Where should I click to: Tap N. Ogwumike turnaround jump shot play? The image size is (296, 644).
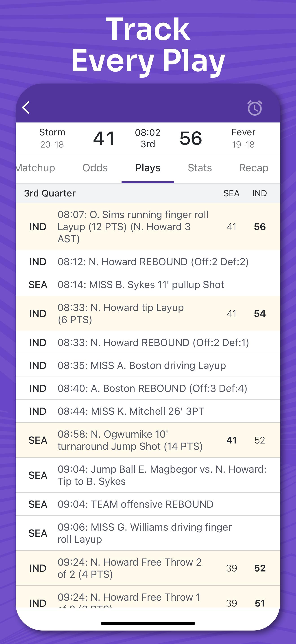(x=130, y=440)
